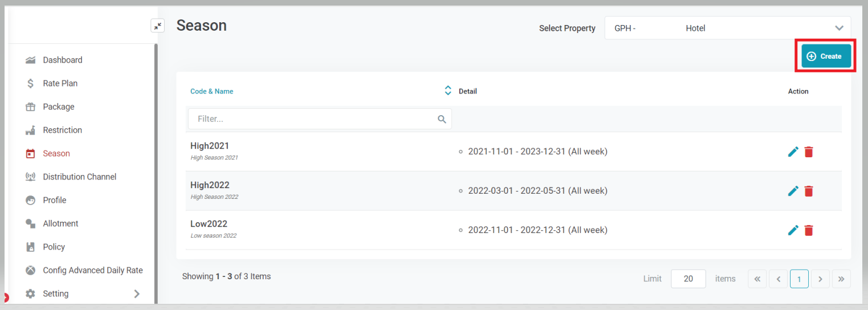Open Distribution Channel from sidebar
Image resolution: width=868 pixels, height=310 pixels.
tap(79, 177)
